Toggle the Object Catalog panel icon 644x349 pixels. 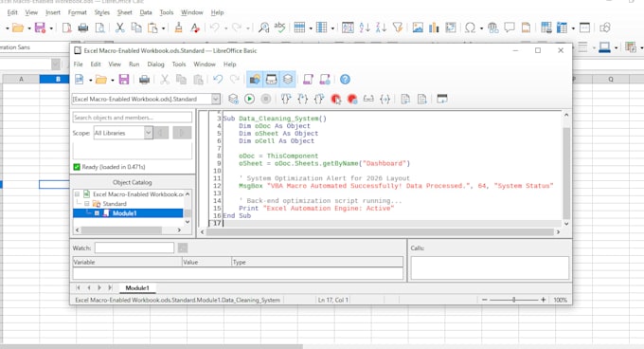[255, 80]
